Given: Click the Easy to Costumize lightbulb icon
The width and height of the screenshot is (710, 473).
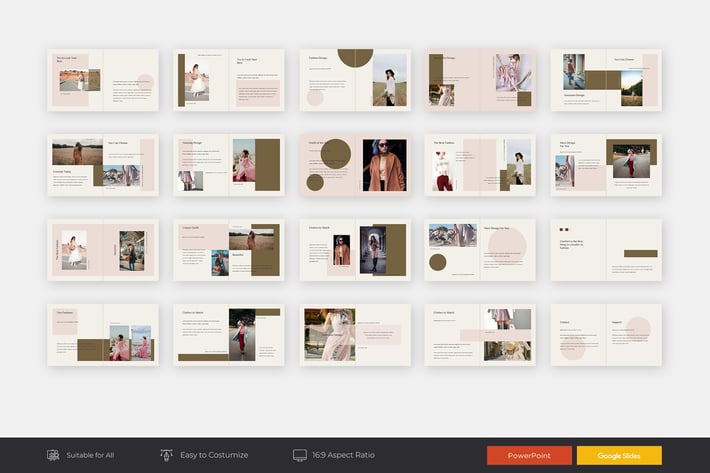Looking at the screenshot, I should coord(166,455).
